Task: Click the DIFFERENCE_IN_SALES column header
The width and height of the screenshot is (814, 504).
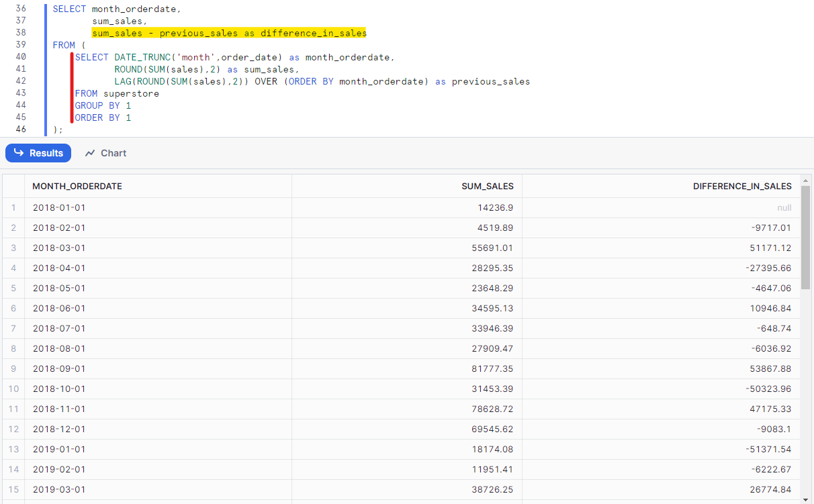Action: pyautogui.click(x=741, y=186)
